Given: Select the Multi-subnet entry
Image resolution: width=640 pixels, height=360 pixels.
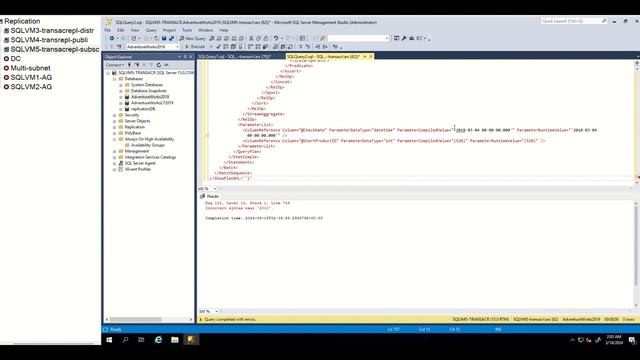Looking at the screenshot, I should pyautogui.click(x=30, y=68).
